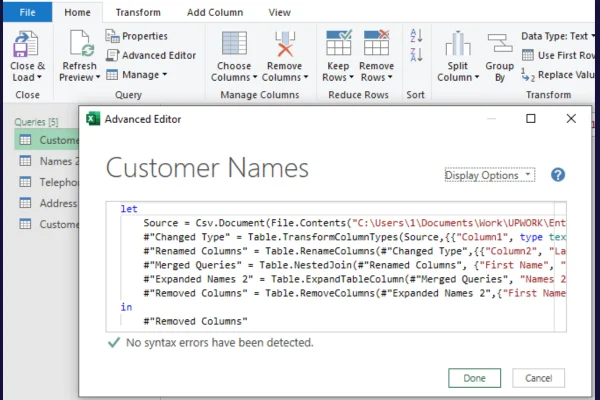Viewport: 600px width, 400px height.
Task: Open the Add Column ribbon tab
Action: [215, 12]
